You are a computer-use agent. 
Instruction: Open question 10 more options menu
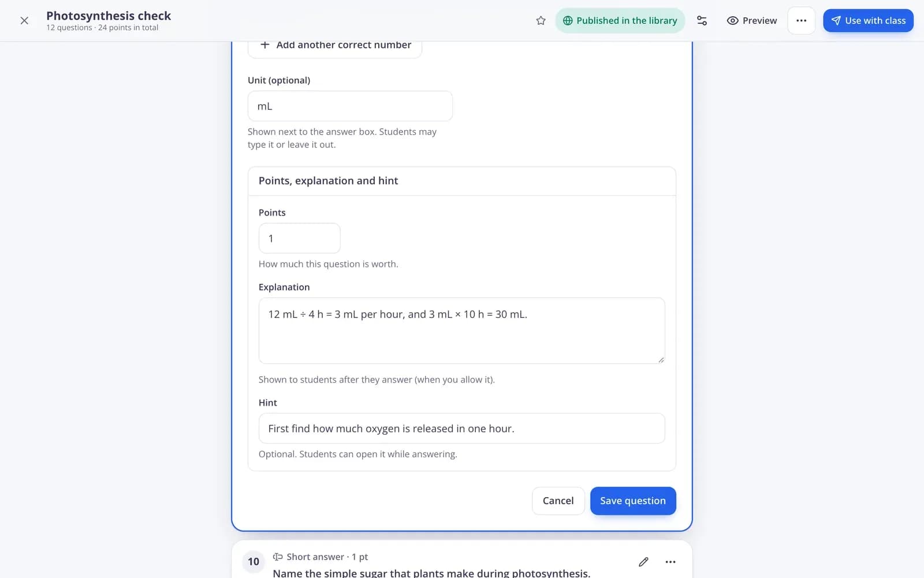pyautogui.click(x=670, y=562)
